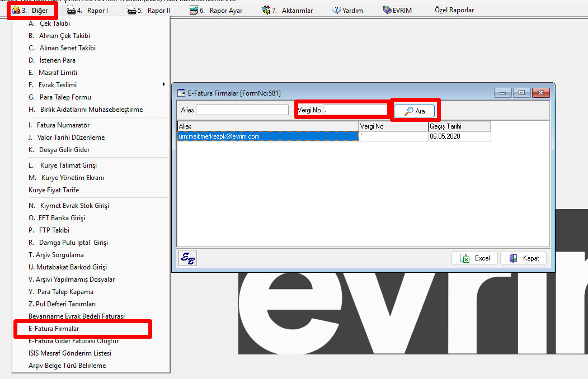Choose Kurye Fiyat Tarife menu item
The width and height of the screenshot is (588, 379).
[91, 190]
